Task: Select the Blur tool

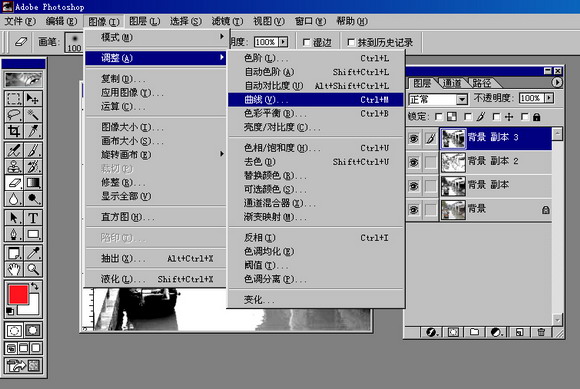Action: [14, 199]
